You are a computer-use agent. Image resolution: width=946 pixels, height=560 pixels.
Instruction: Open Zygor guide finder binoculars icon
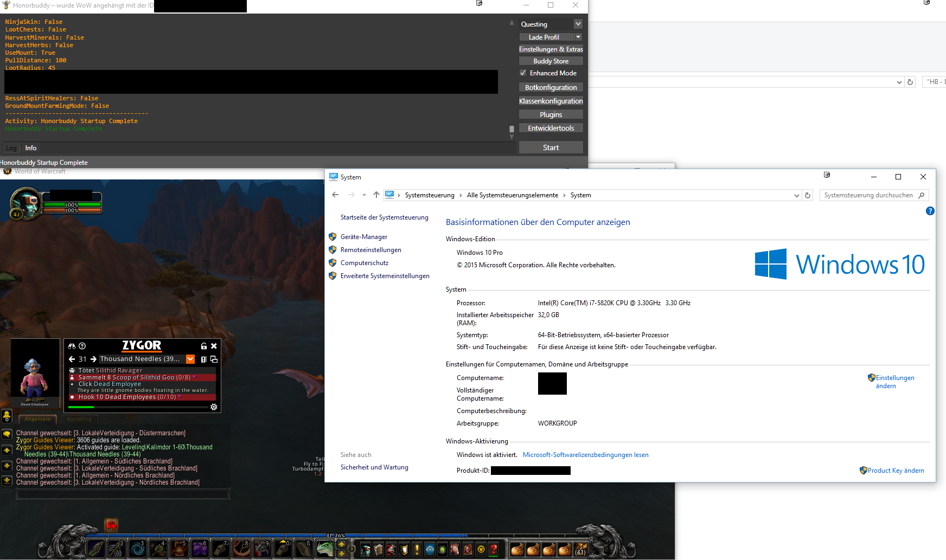[x=72, y=346]
